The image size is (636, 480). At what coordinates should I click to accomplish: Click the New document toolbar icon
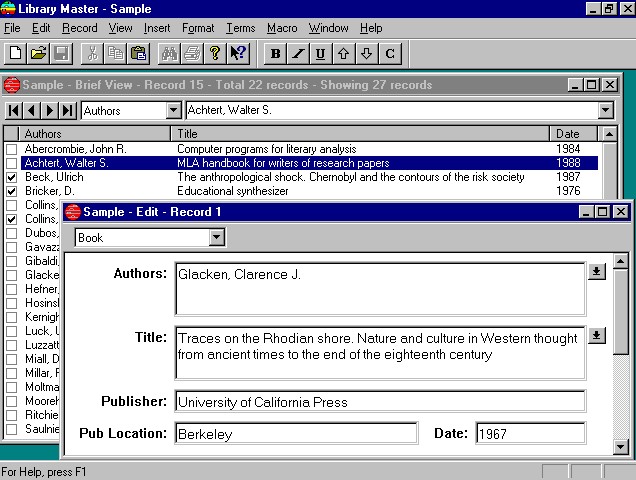tap(15, 54)
